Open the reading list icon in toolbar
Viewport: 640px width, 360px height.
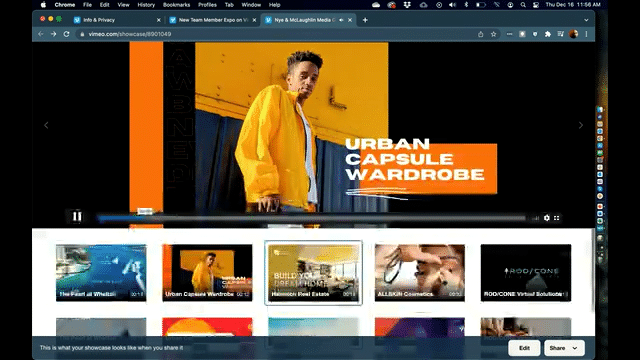[560, 34]
